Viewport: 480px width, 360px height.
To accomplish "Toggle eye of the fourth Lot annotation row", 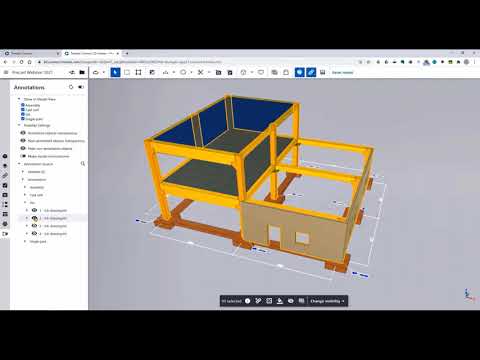I will click(x=34, y=234).
